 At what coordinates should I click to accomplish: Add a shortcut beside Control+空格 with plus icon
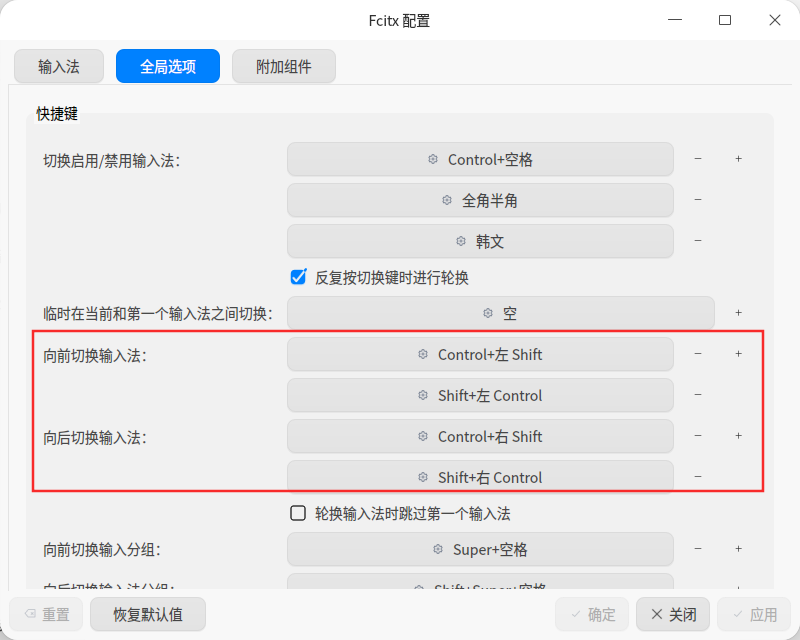pos(738,159)
